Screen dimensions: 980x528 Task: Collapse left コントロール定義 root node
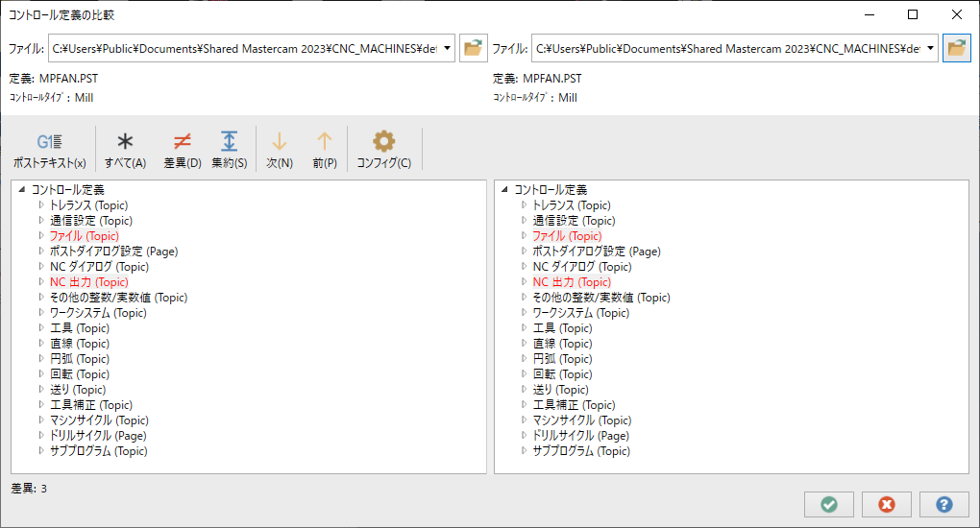[22, 189]
